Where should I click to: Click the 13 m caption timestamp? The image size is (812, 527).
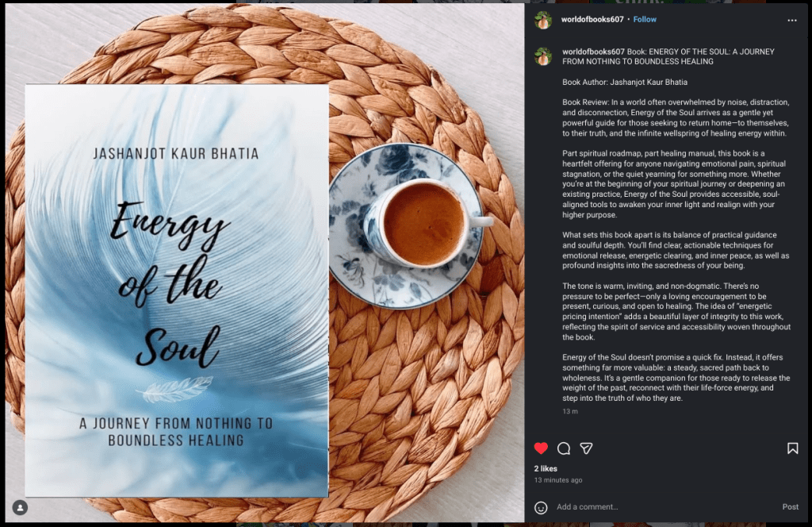570,411
